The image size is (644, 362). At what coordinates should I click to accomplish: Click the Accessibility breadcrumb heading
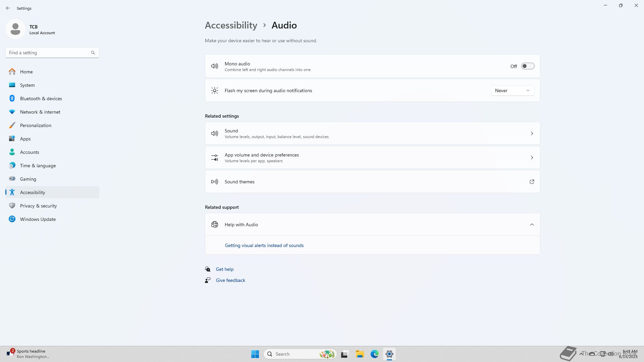(x=231, y=25)
